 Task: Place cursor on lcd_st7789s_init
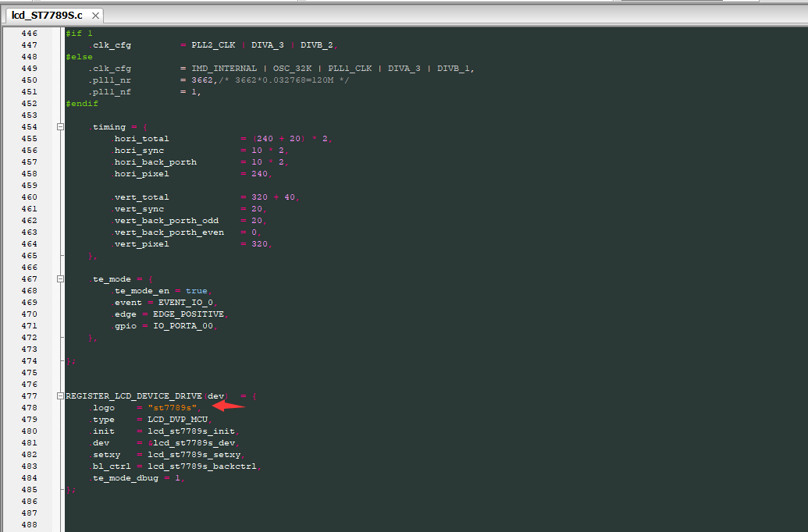tap(191, 431)
